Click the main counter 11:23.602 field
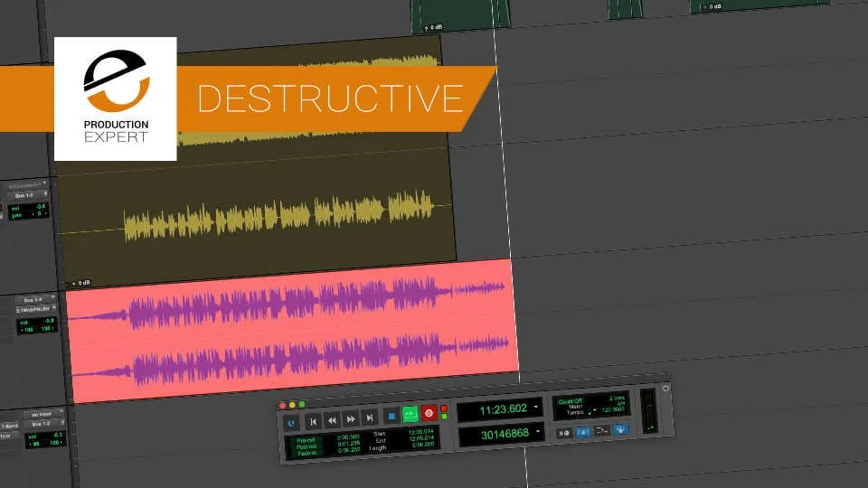 pyautogui.click(x=499, y=410)
